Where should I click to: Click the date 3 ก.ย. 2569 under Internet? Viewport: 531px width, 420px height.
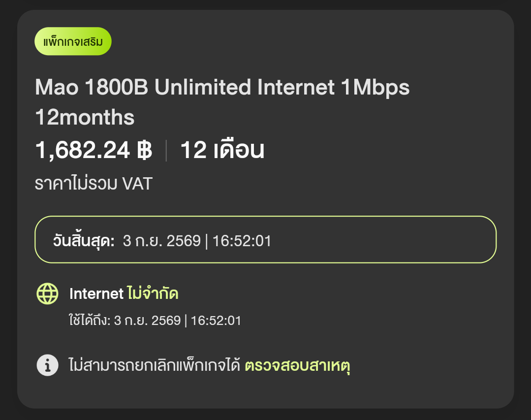pos(147,321)
